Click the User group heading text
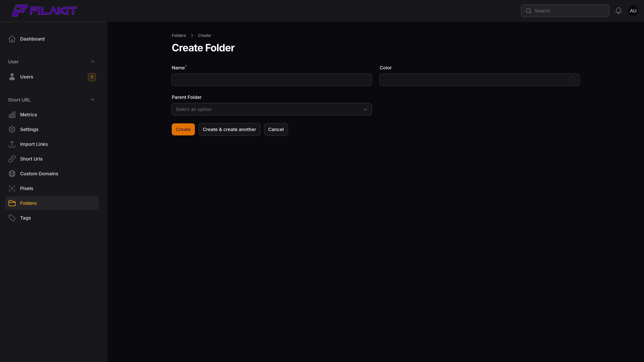 [x=13, y=62]
